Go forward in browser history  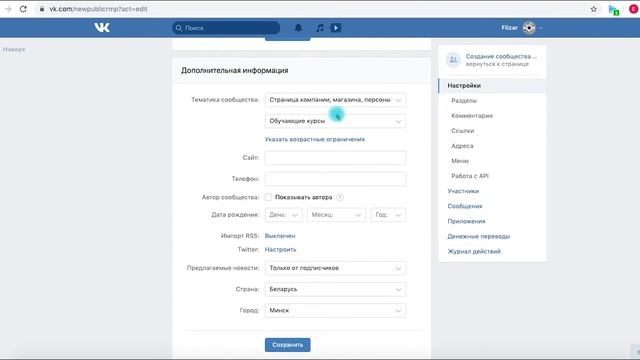pos(8,9)
